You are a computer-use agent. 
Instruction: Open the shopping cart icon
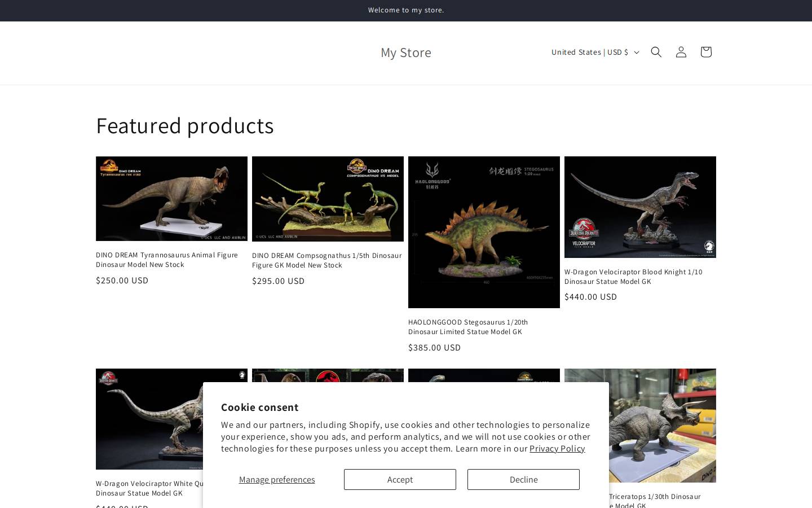705,52
